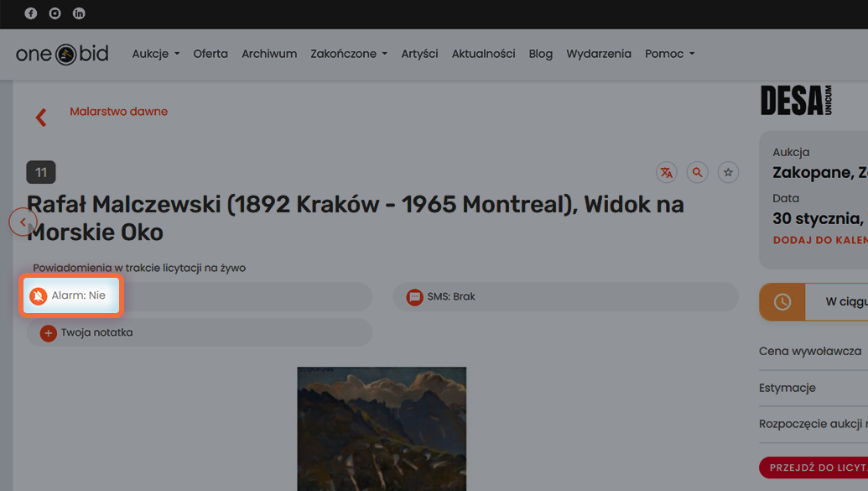Click the lot title Rafał Malczewski heading
Screen dimensions: 868x491
click(356, 218)
